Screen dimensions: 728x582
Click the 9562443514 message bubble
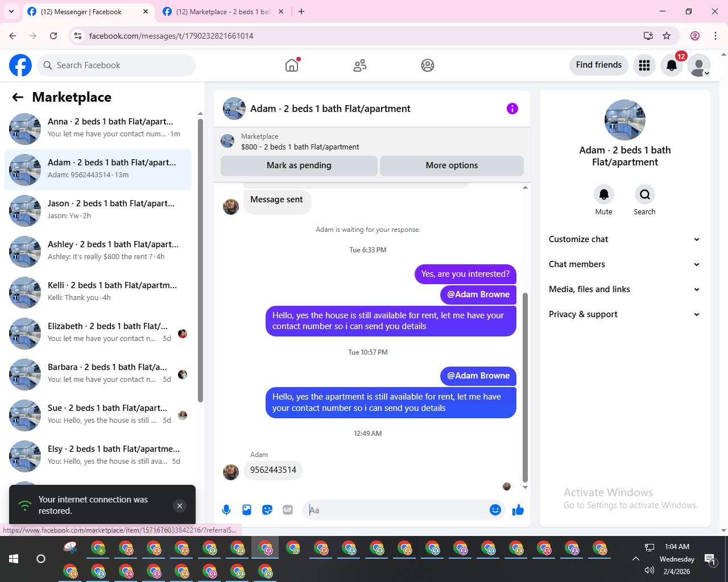click(x=273, y=470)
